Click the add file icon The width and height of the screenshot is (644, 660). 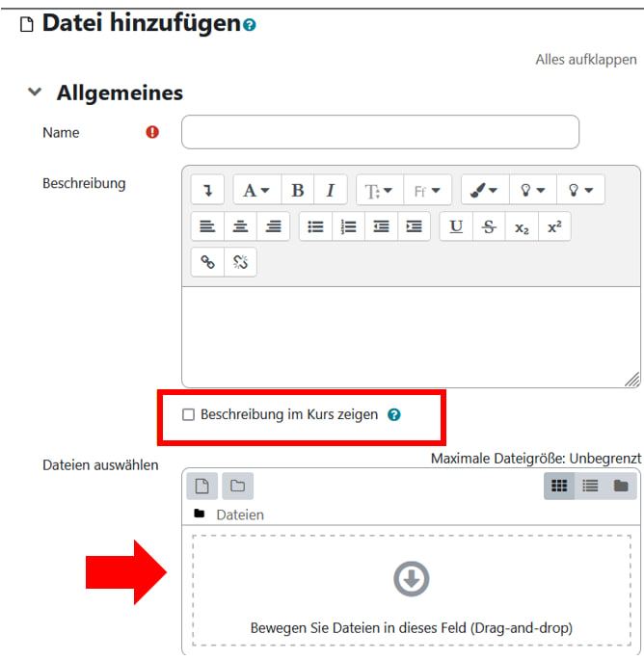point(203,486)
